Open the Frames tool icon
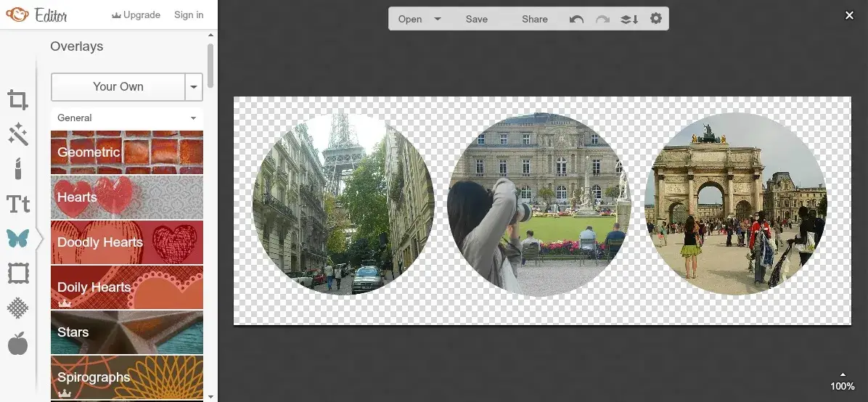This screenshot has width=868, height=402. click(17, 274)
